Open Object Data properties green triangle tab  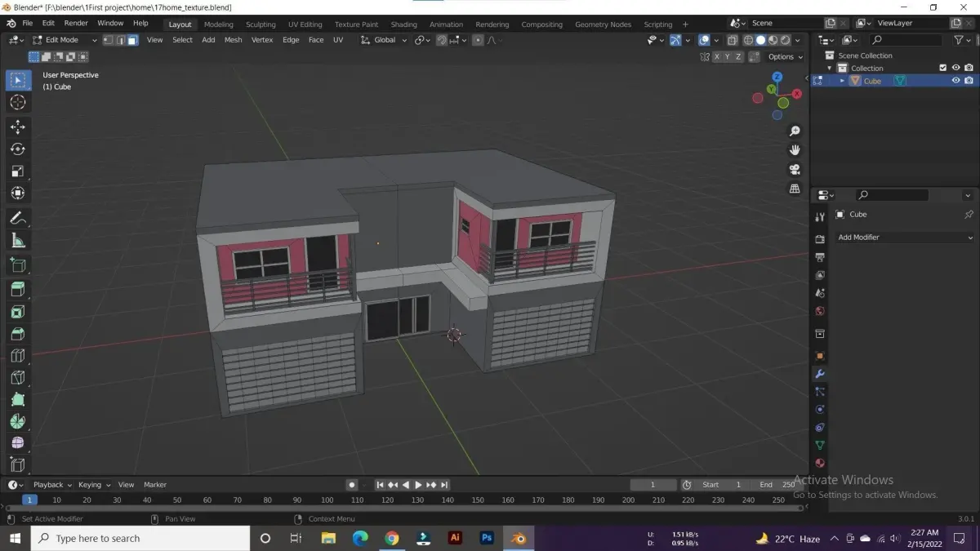tap(820, 445)
